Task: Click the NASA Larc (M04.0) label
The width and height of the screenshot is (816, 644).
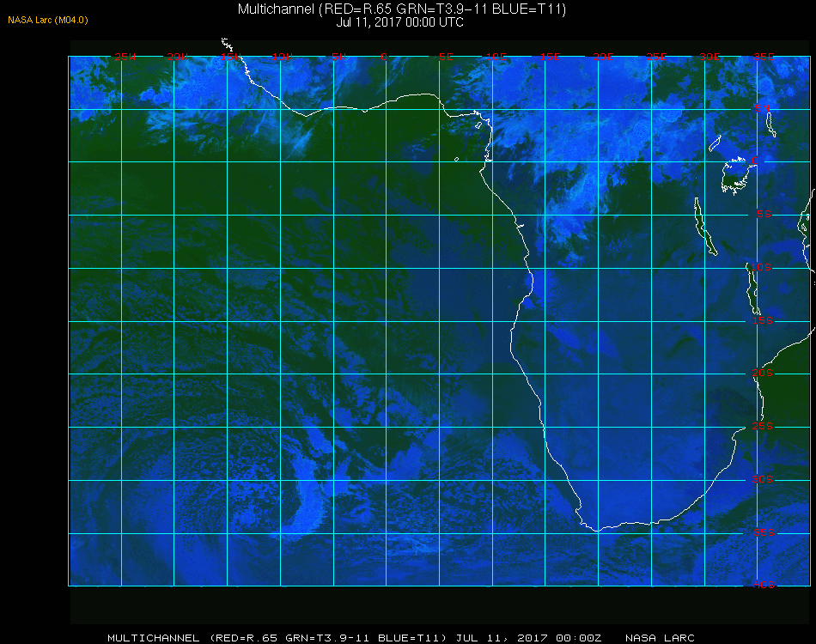Action: click(x=48, y=21)
